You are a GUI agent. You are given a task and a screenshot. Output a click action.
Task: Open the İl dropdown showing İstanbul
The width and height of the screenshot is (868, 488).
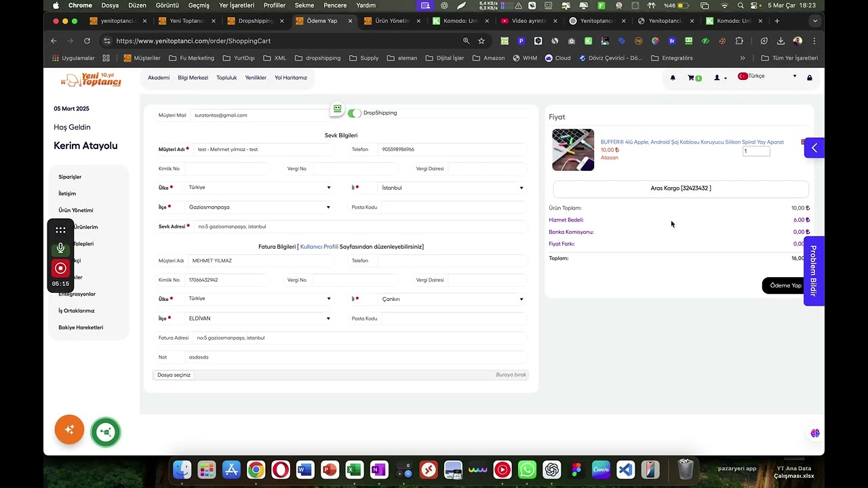[x=452, y=188]
